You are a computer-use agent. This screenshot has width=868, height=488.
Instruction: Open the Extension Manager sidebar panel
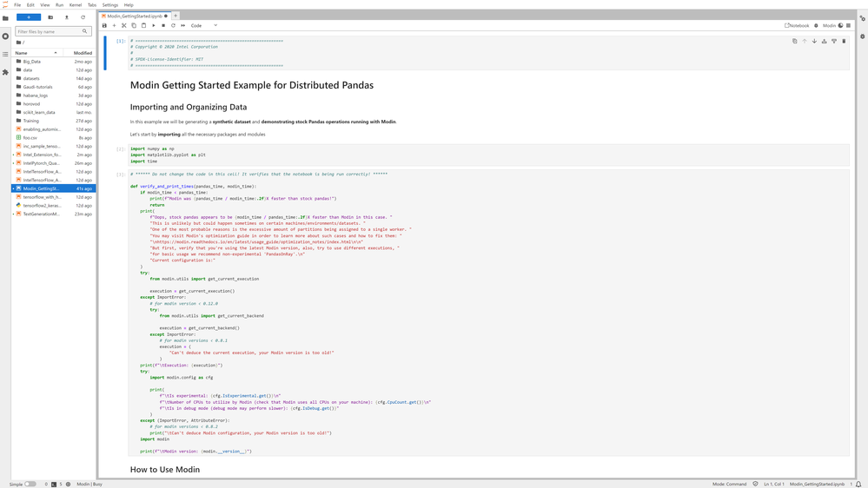pyautogui.click(x=5, y=72)
